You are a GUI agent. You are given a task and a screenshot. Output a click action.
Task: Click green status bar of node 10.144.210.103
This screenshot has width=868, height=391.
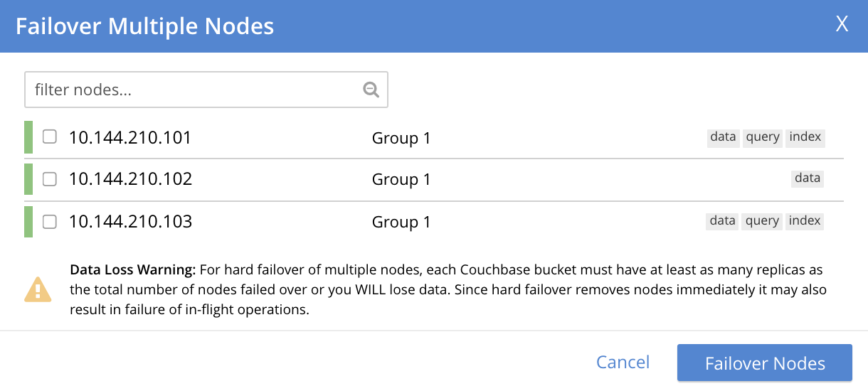click(x=28, y=222)
